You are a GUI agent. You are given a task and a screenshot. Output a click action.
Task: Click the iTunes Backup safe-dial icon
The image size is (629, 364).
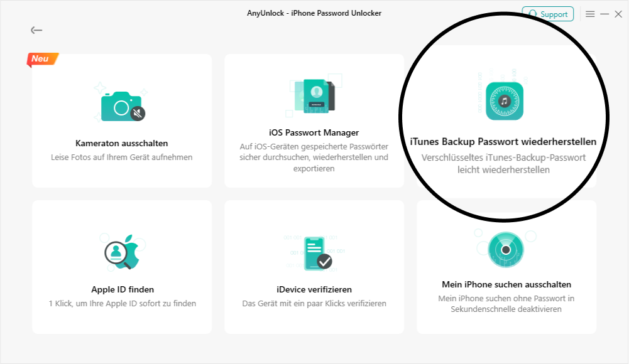[x=505, y=101]
